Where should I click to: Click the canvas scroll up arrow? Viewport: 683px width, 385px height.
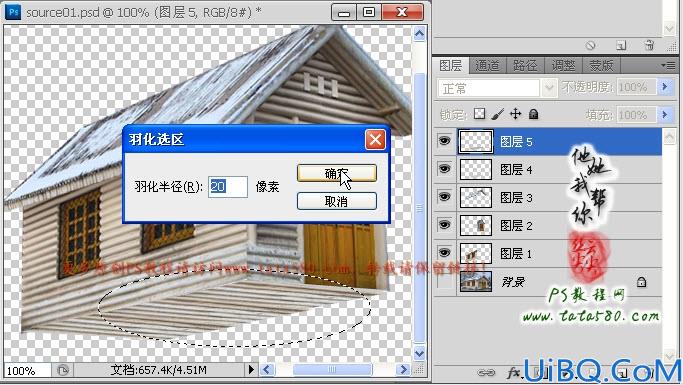tap(419, 34)
